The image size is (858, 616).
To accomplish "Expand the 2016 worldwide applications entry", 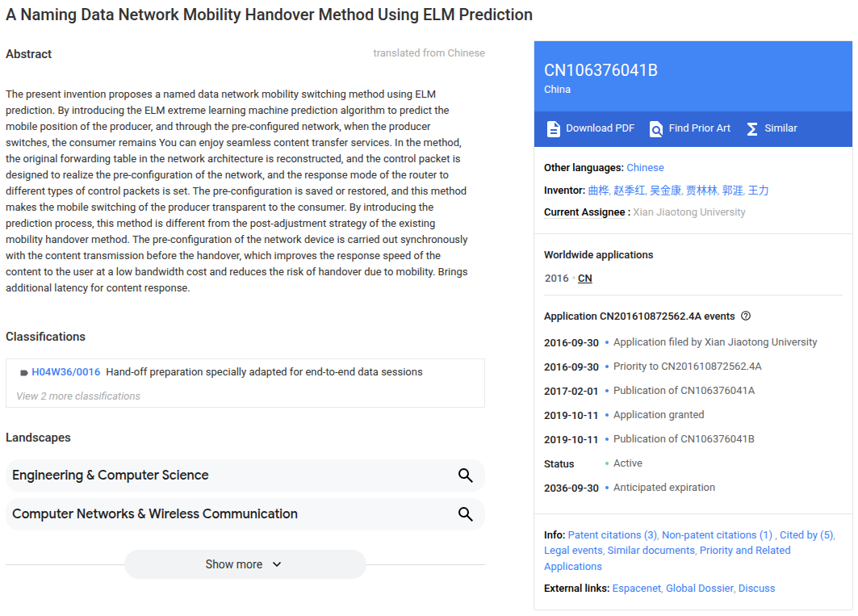I will coord(555,278).
